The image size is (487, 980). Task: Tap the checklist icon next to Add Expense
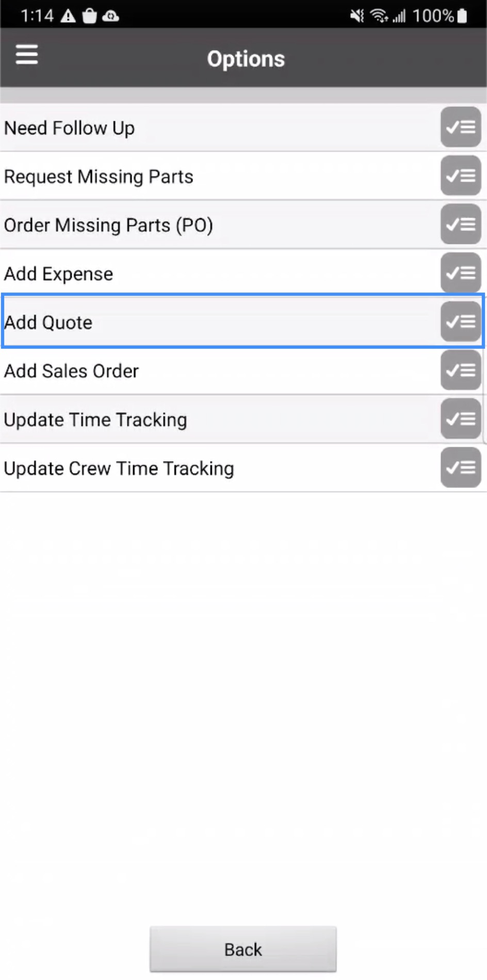click(x=461, y=273)
